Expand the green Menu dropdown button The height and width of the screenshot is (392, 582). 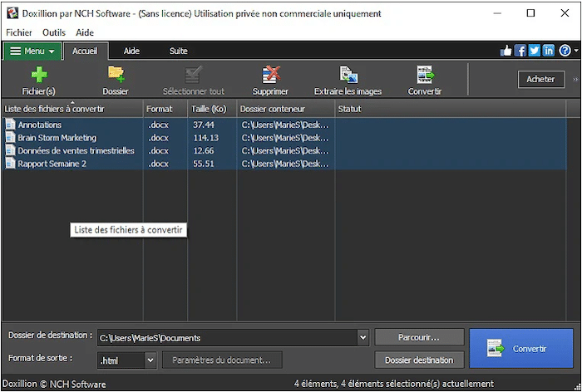point(32,51)
